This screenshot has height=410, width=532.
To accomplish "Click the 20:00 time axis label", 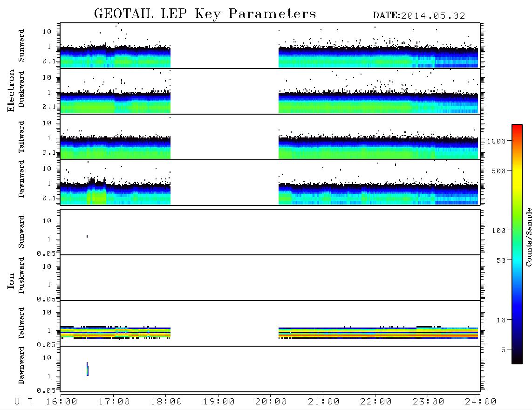I will [x=271, y=402].
